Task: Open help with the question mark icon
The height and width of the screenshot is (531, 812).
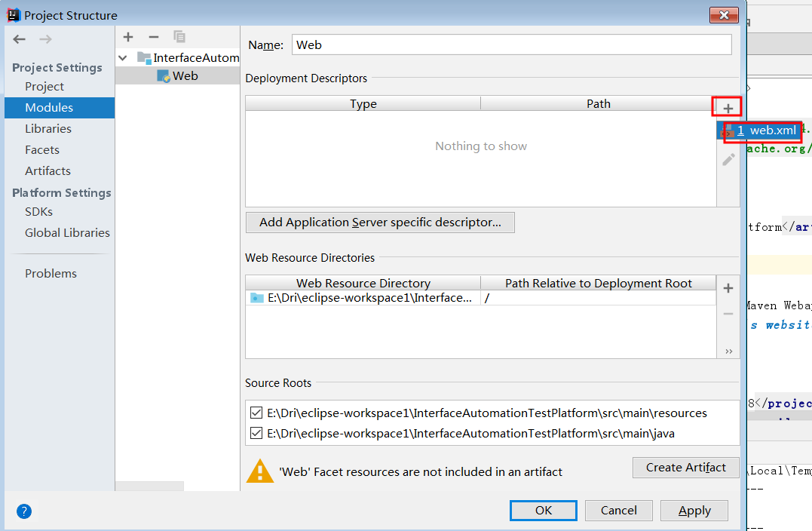Action: pyautogui.click(x=24, y=511)
